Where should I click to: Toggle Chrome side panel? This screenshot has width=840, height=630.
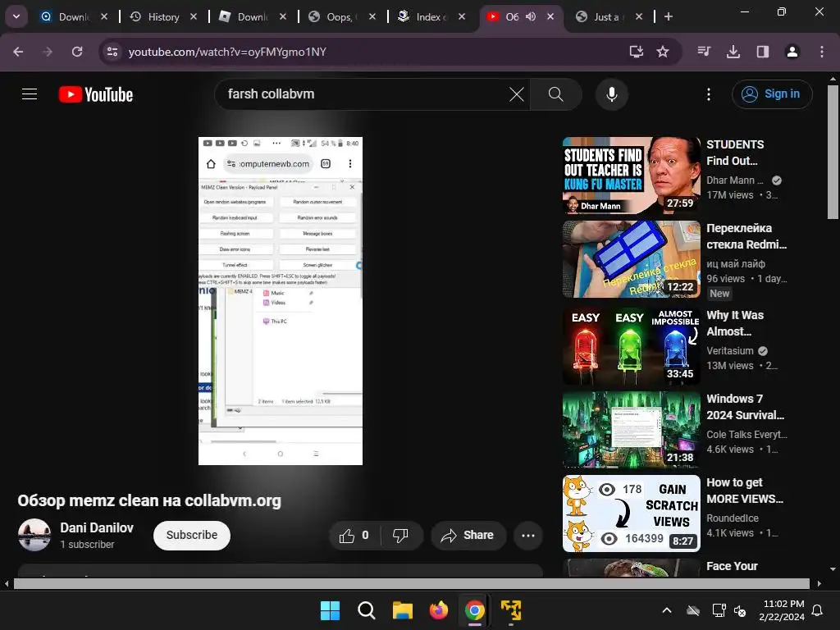click(x=763, y=52)
